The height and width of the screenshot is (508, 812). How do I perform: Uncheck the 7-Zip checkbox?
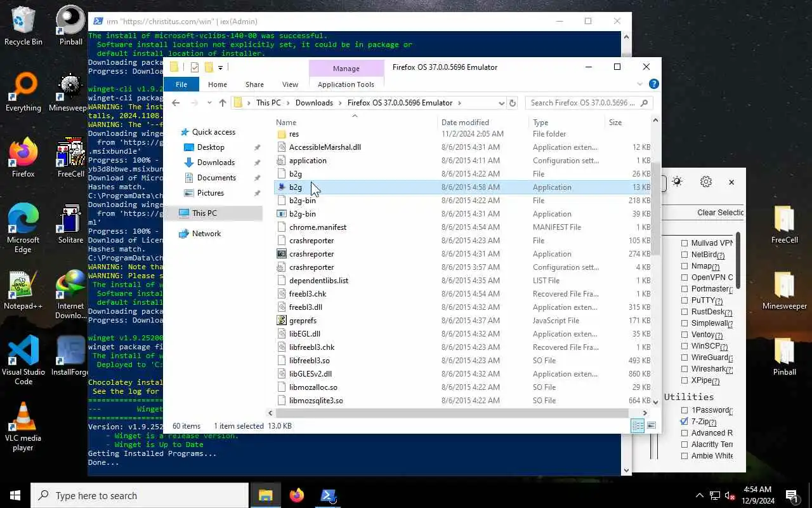(684, 422)
